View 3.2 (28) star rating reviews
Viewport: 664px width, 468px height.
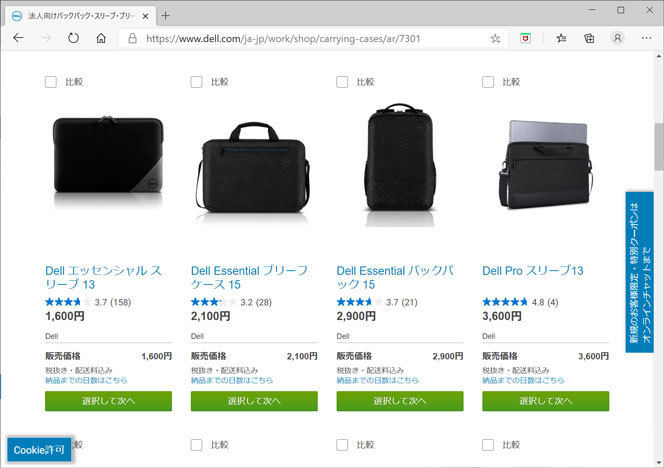tap(231, 302)
